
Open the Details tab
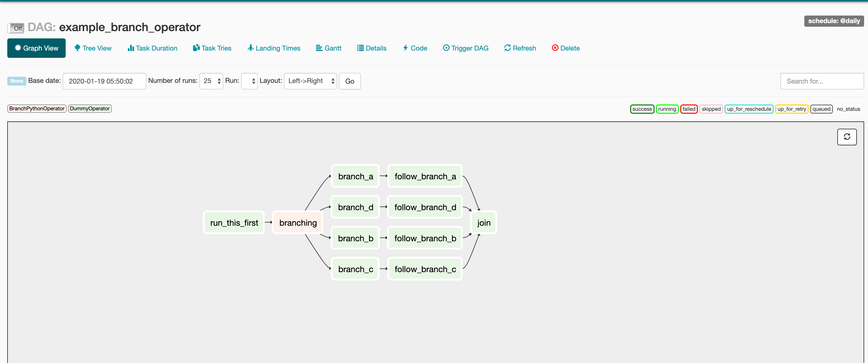click(x=371, y=48)
